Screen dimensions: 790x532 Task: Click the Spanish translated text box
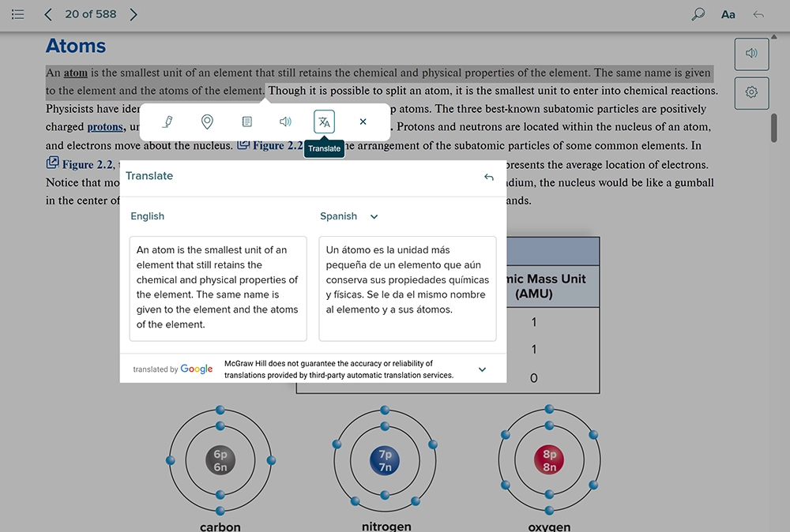(x=407, y=288)
